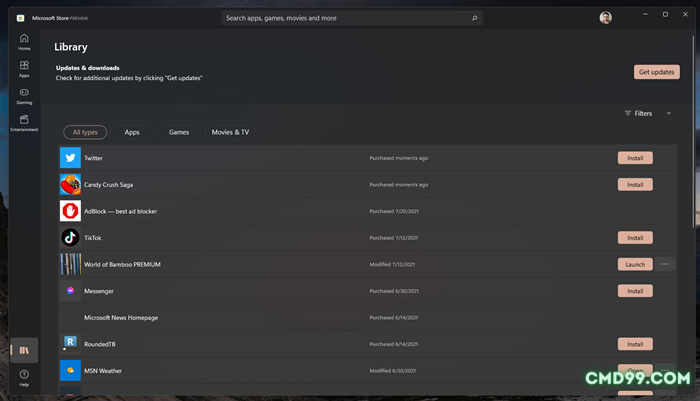Open the Entertainment sidebar section
700x401 pixels.
coord(24,123)
